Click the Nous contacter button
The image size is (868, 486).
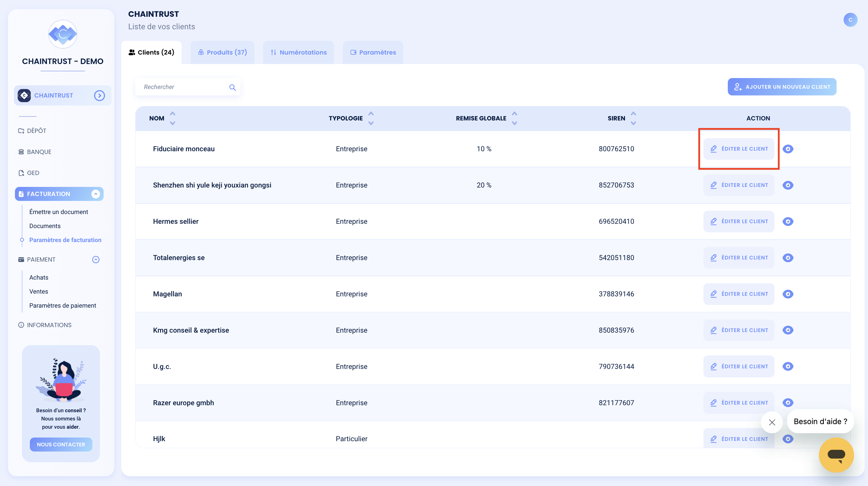point(61,444)
